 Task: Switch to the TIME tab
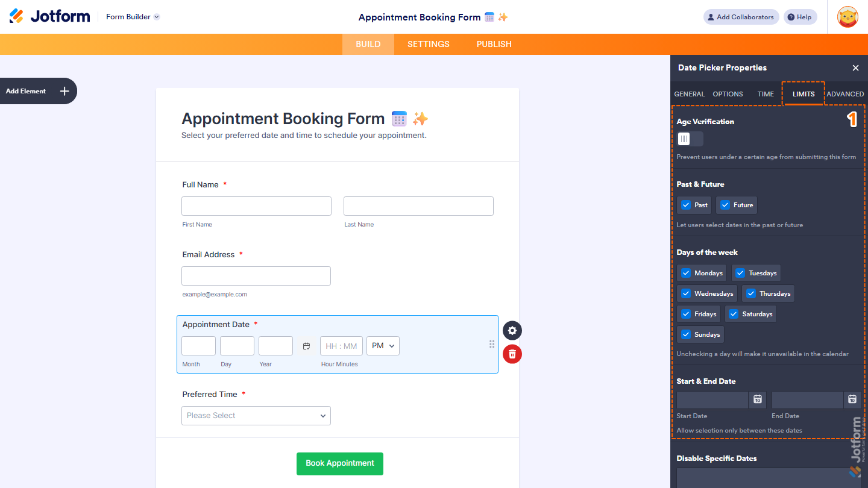766,94
